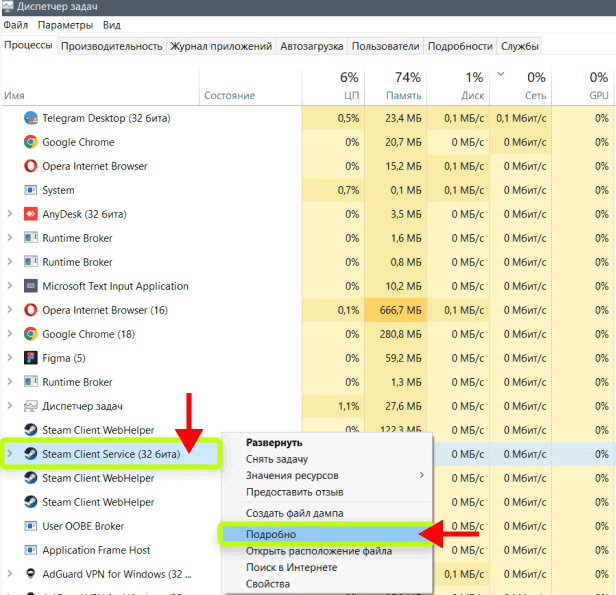Sort by the ЦП column header
This screenshot has height=595, width=616.
333,87
